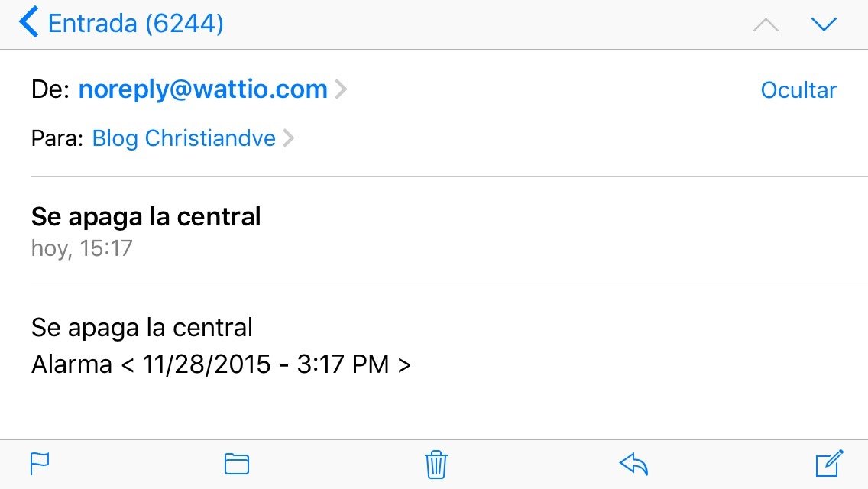The image size is (868, 489).
Task: Tap the received time hoy, 15:17
Action: [x=82, y=248]
